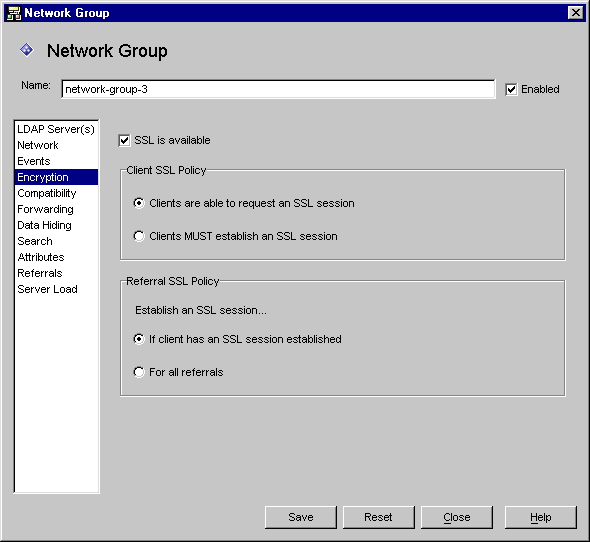590x542 pixels.
Task: Go to the Forwarding section
Action: 56,209
